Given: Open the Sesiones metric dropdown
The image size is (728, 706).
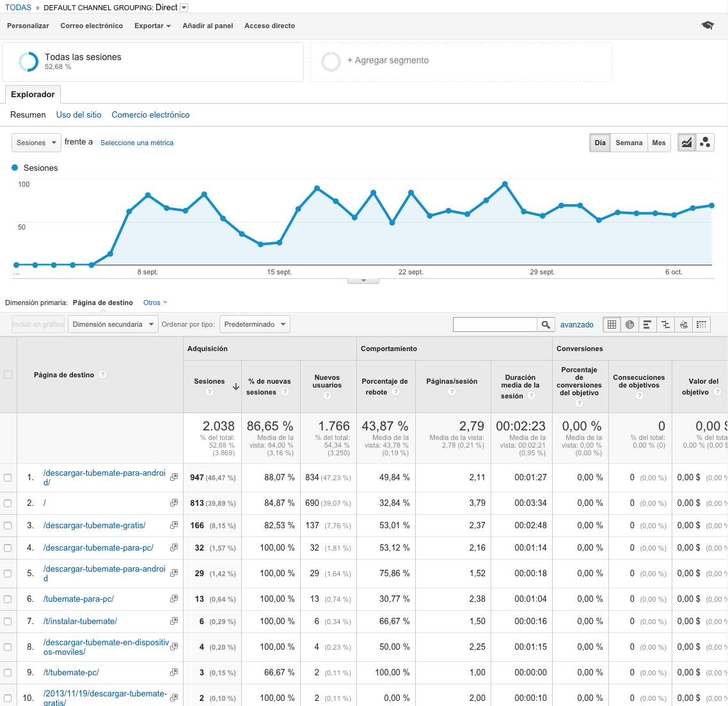Looking at the screenshot, I should coord(36,143).
